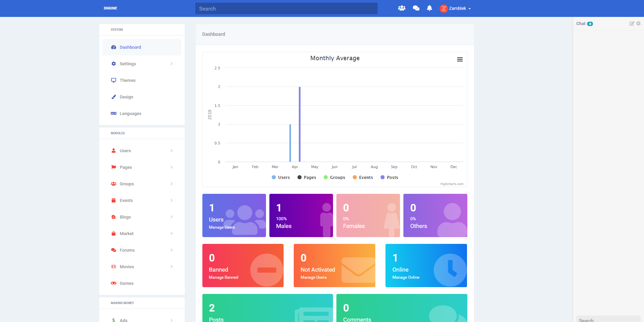Toggle the Posts series in chart legend

[389, 178]
